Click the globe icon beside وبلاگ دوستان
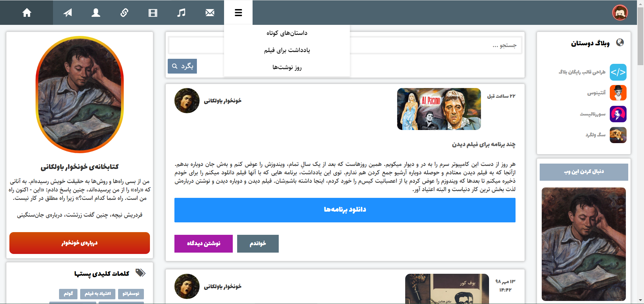 click(x=620, y=42)
